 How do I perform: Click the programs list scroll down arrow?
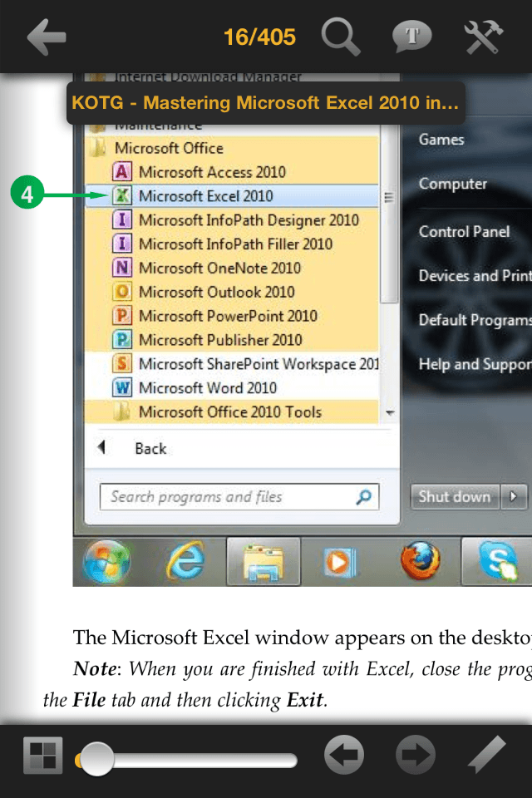tap(390, 413)
